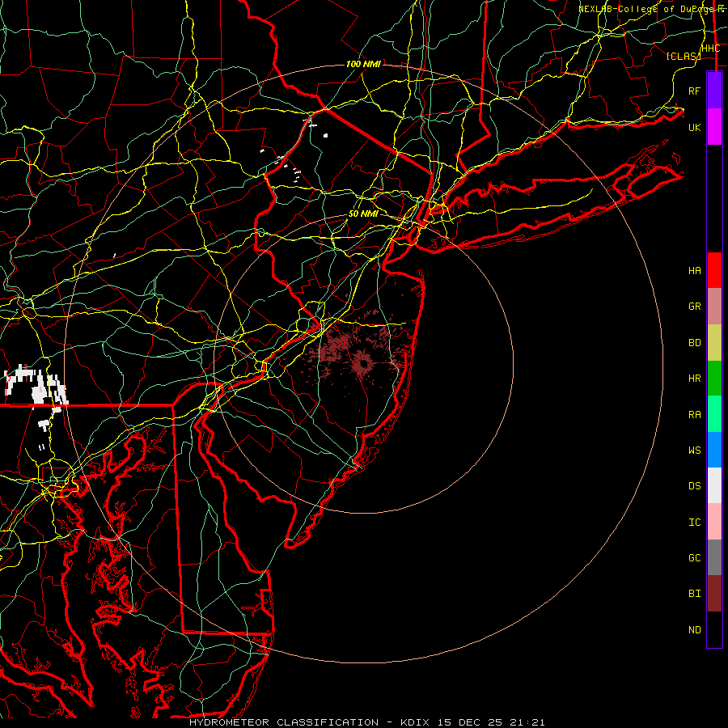Click the DS white legend swatch
Image resolution: width=728 pixels, height=728 pixels.
(x=714, y=485)
